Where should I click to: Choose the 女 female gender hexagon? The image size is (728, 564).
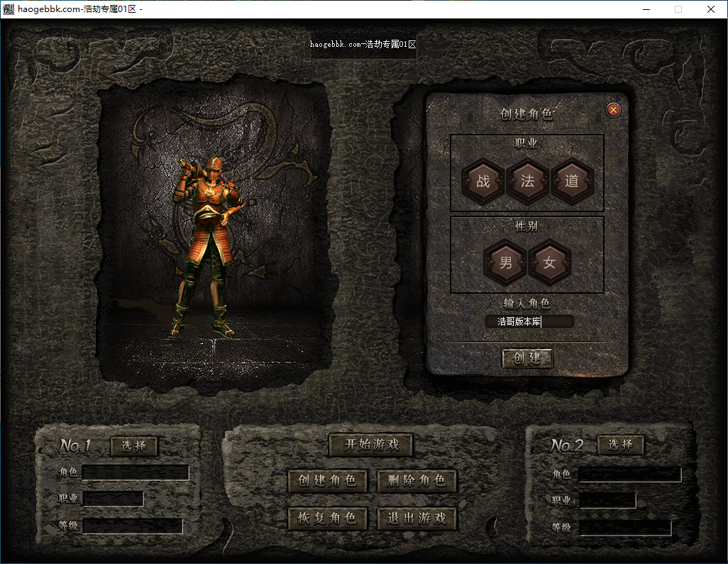(550, 262)
